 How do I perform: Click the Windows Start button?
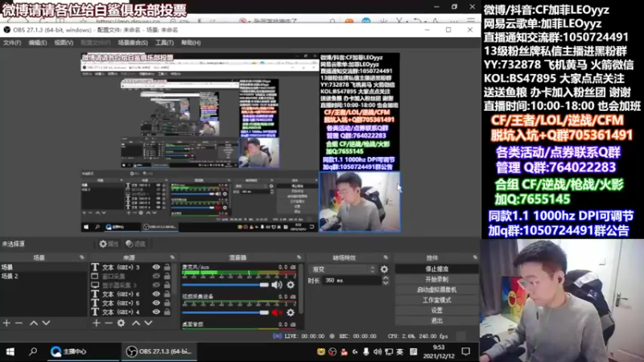[x=10, y=352]
